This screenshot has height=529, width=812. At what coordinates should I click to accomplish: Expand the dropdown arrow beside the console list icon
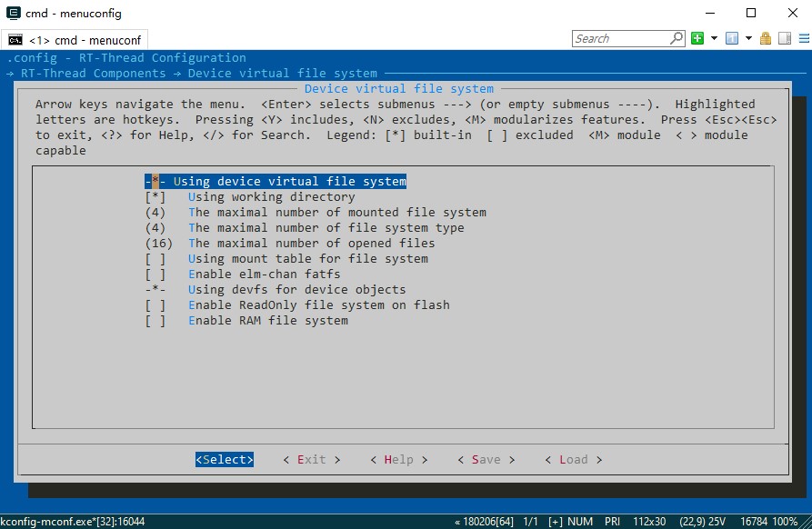(x=748, y=38)
